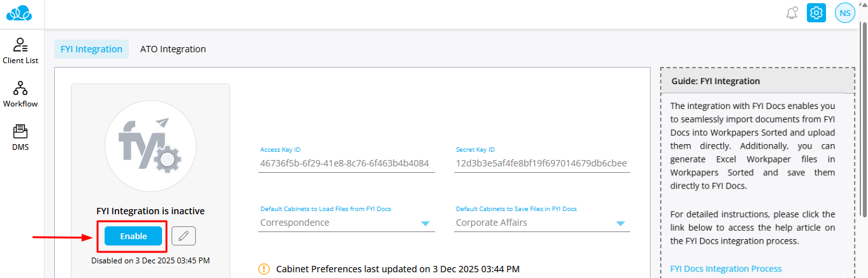Click the FYI integration logo image

(151, 145)
